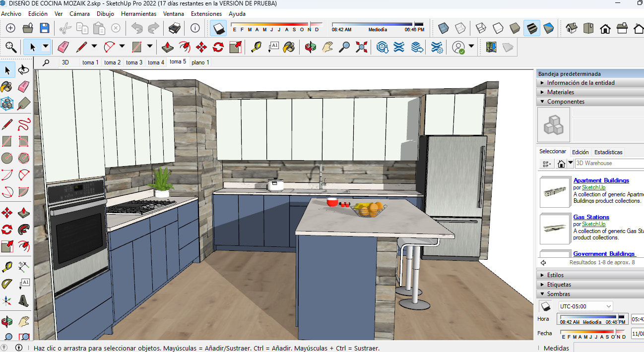Enable Shaded With Textures style
The height and width of the screenshot is (352, 644).
point(532,28)
